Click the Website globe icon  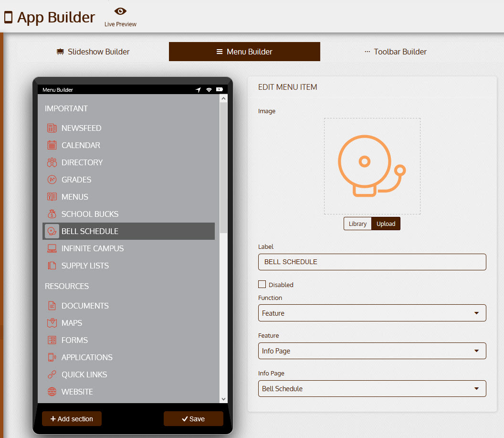click(x=52, y=392)
